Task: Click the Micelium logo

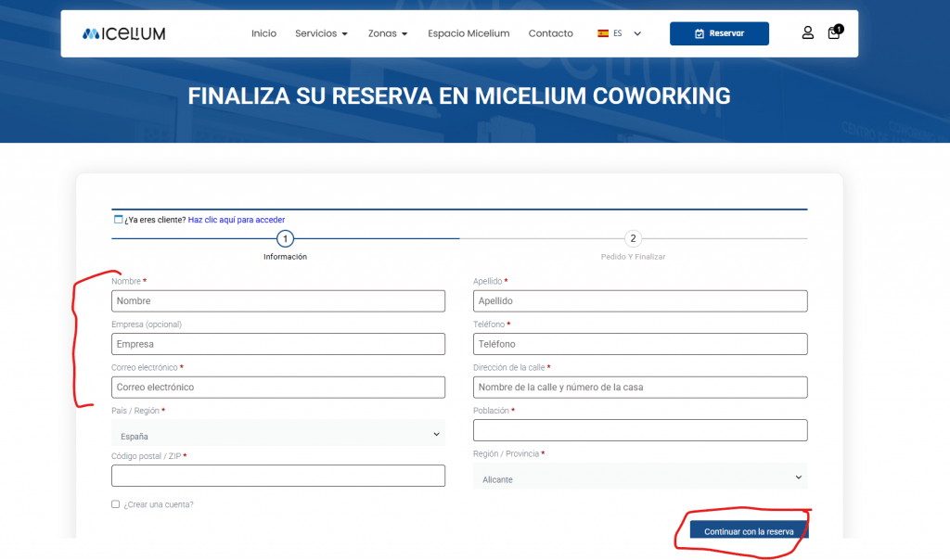Action: 123,33
